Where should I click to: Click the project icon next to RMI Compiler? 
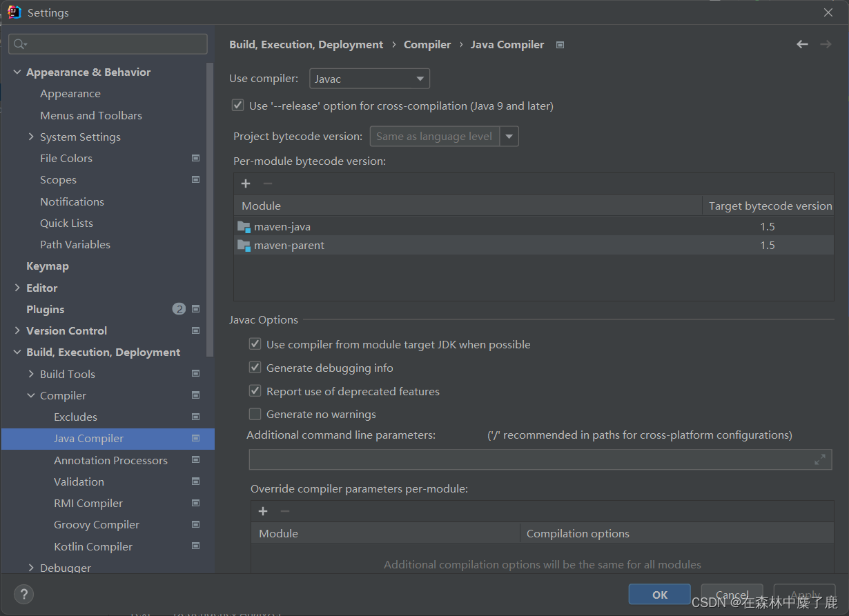click(x=196, y=503)
